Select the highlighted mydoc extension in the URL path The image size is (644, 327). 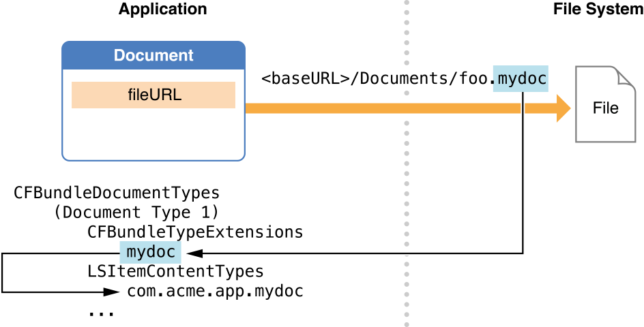tap(522, 78)
